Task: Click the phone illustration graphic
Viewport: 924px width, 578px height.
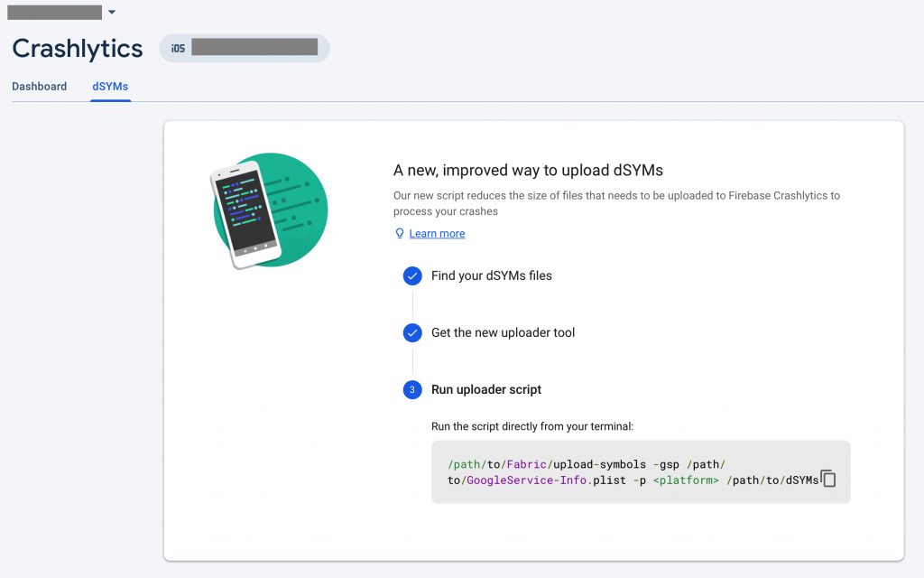Action: click(269, 210)
